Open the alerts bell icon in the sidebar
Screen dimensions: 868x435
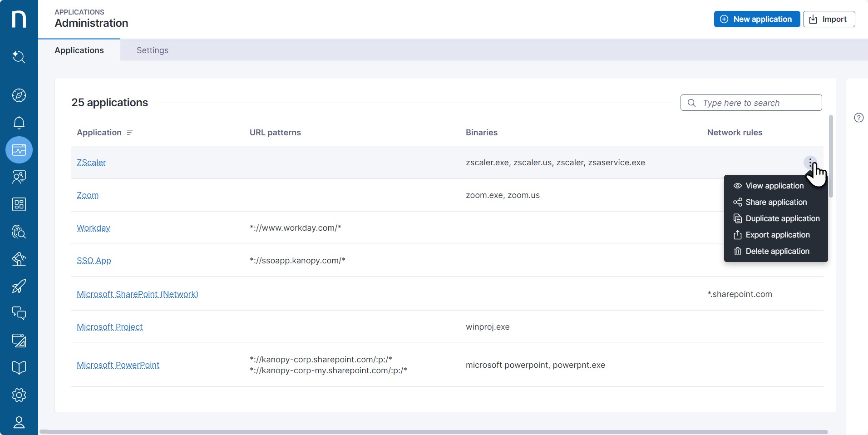pos(19,123)
